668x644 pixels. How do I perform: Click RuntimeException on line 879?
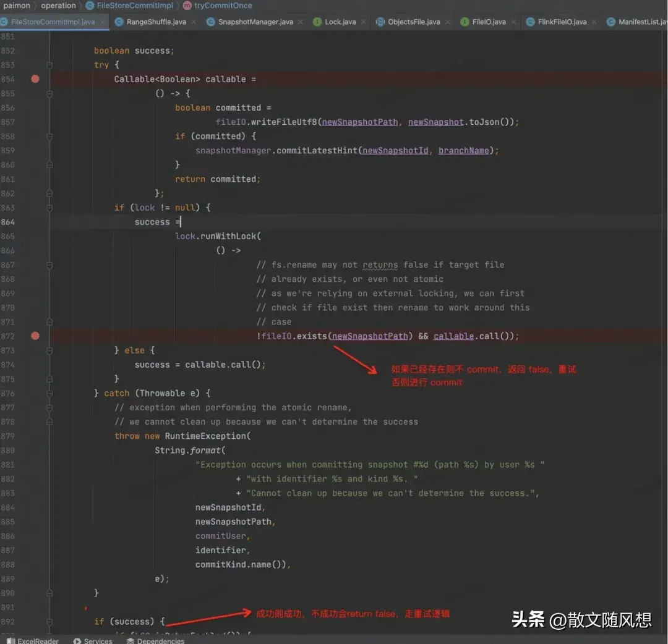tap(205, 436)
